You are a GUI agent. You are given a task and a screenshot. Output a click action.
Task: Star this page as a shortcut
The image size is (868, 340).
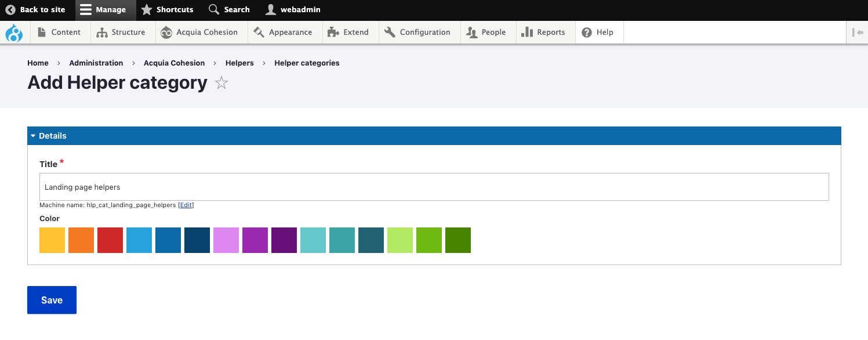point(221,84)
